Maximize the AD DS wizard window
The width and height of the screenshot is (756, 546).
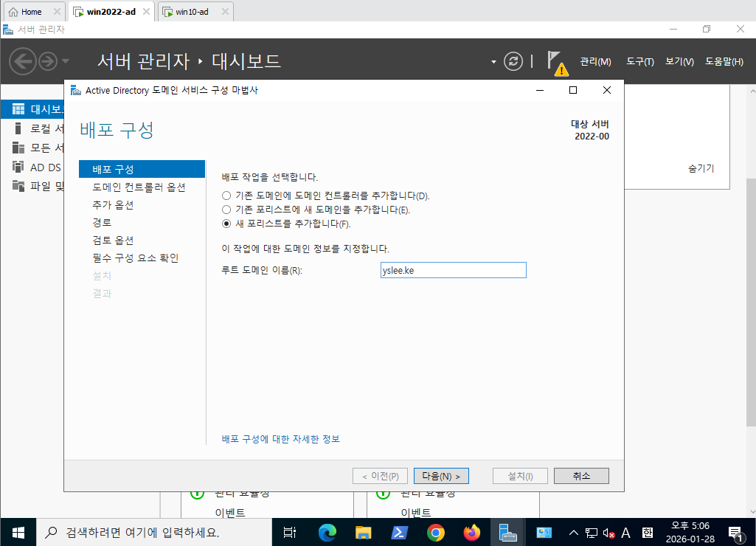coord(573,90)
